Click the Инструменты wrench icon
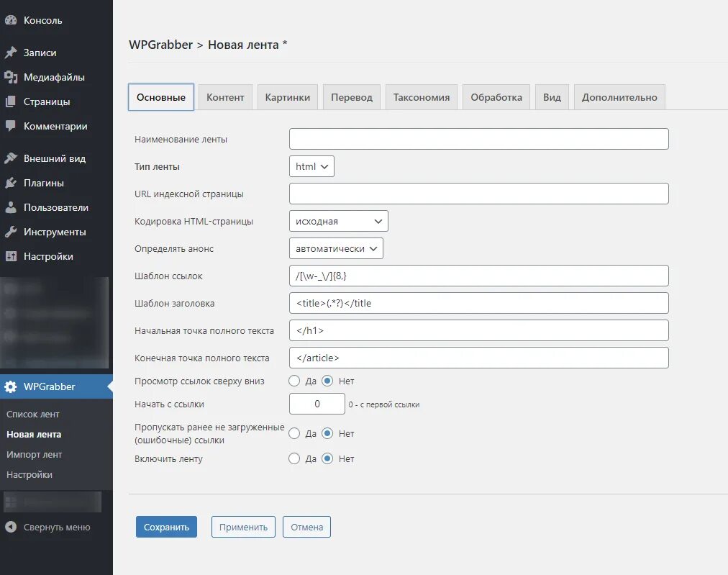Screen dimensions: 728x575 [x=11, y=232]
